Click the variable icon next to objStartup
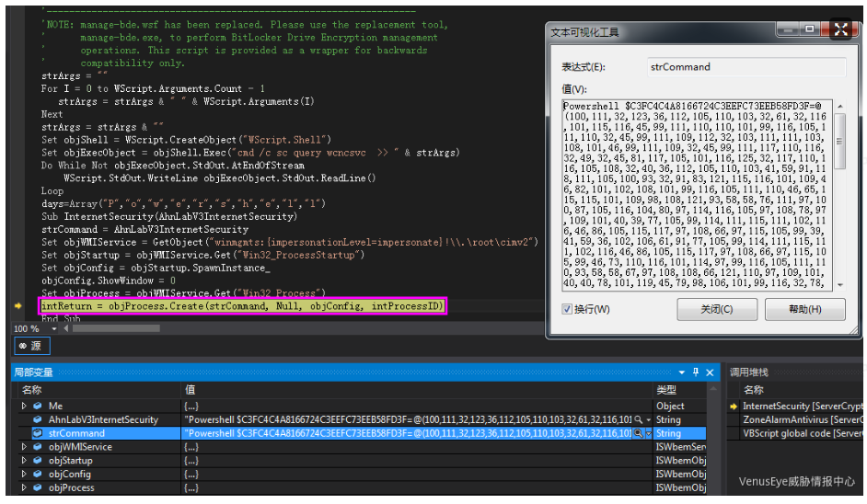The image size is (867, 504). click(38, 461)
